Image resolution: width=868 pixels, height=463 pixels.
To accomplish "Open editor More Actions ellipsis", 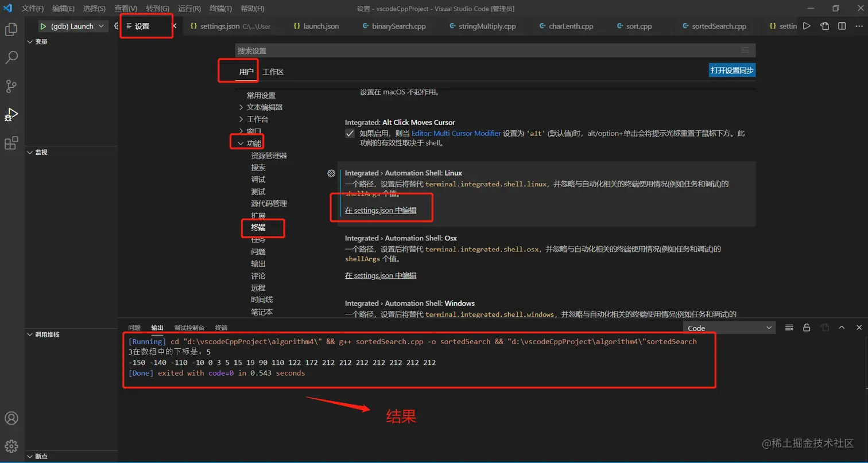I will click(x=859, y=26).
